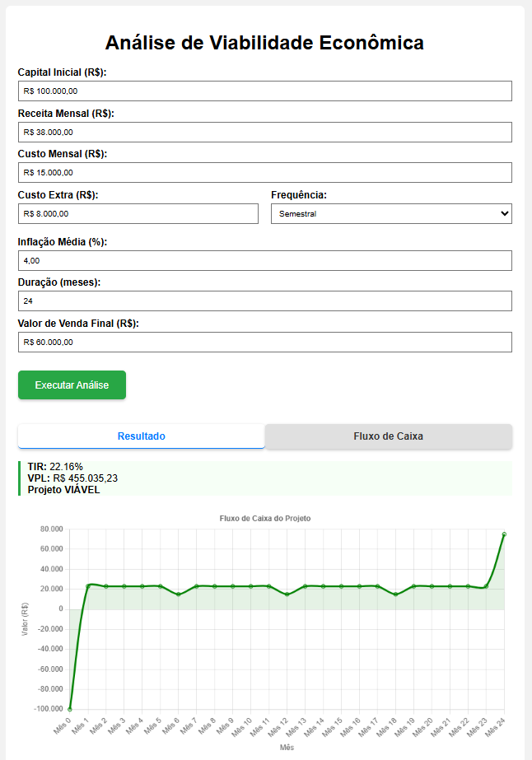Image resolution: width=532 pixels, height=760 pixels.
Task: Click the Projeto VIÁVEL result text
Action: (63, 489)
